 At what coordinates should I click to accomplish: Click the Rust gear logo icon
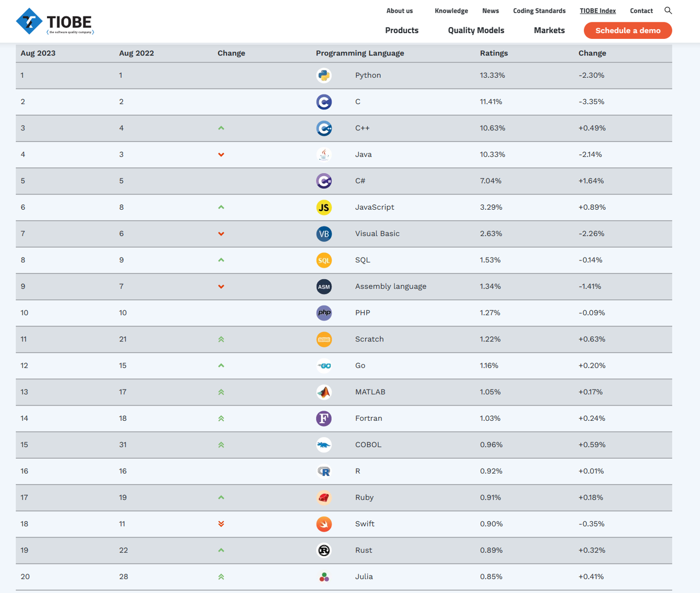click(324, 550)
